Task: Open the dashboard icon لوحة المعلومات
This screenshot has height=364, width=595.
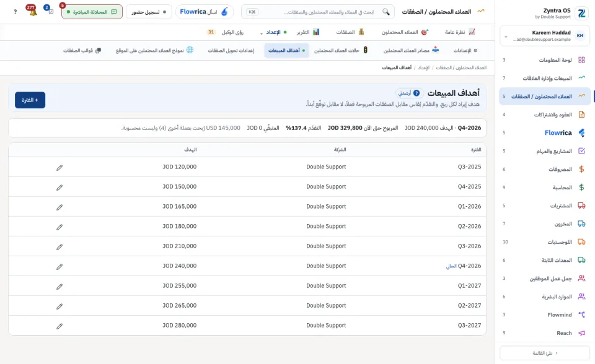Action: click(581, 60)
